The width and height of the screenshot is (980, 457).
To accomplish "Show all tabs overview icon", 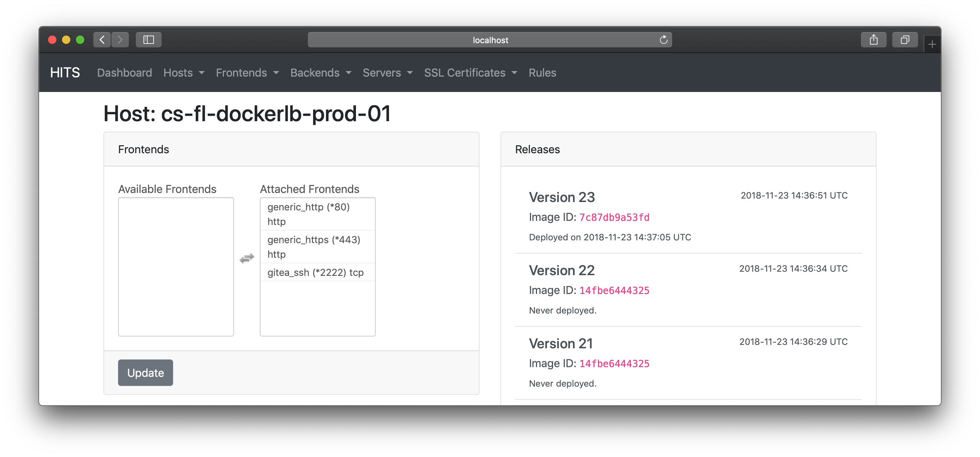I will (x=905, y=40).
